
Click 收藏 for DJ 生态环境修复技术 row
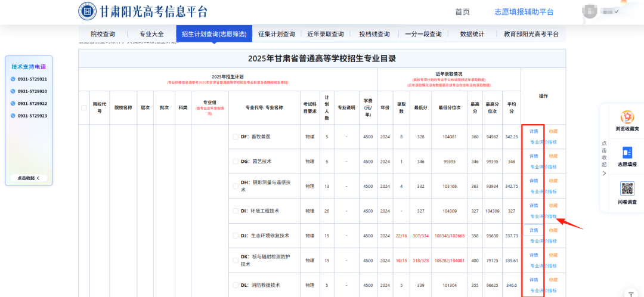coord(553,230)
